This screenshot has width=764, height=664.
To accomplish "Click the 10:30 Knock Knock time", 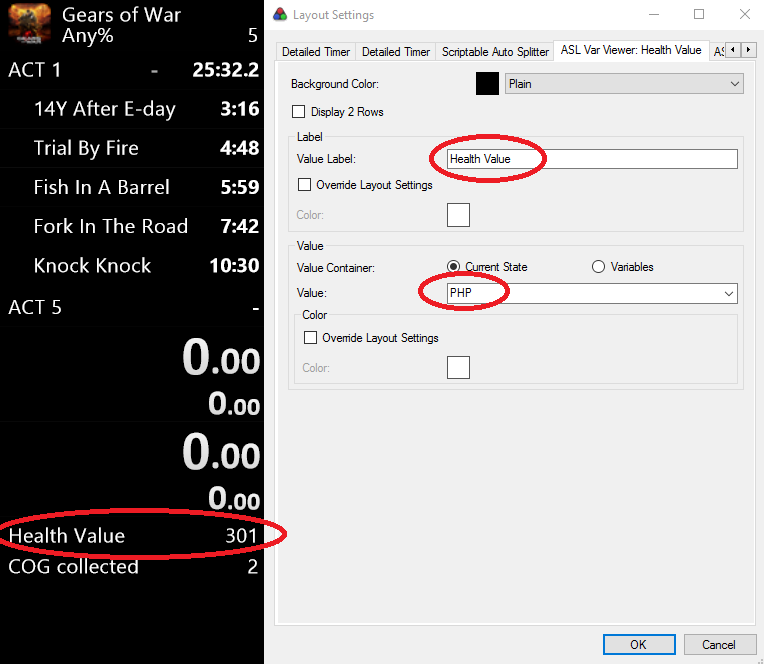I will tap(234, 266).
